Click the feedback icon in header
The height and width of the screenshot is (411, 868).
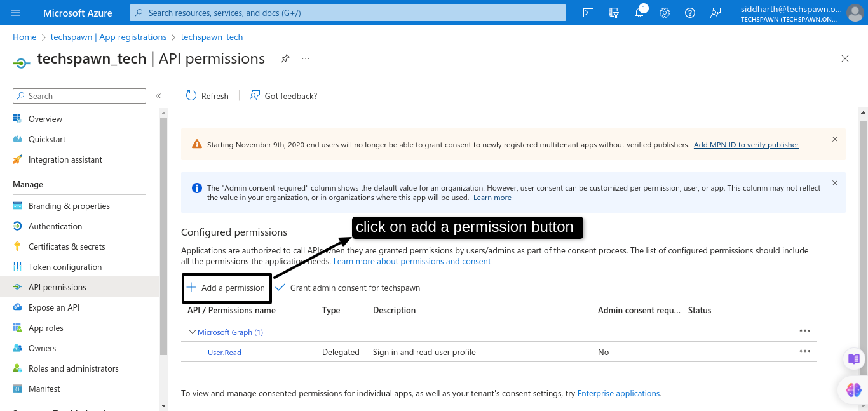click(x=715, y=13)
